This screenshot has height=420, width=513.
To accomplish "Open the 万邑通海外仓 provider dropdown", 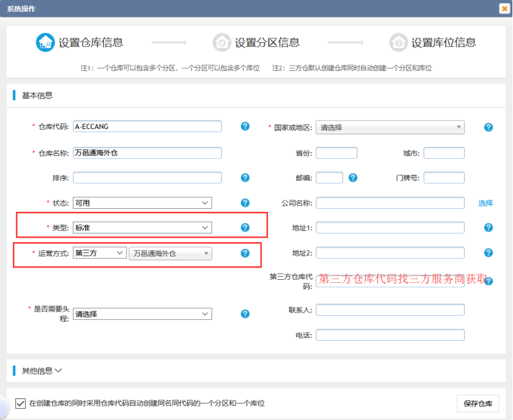I will [x=170, y=253].
